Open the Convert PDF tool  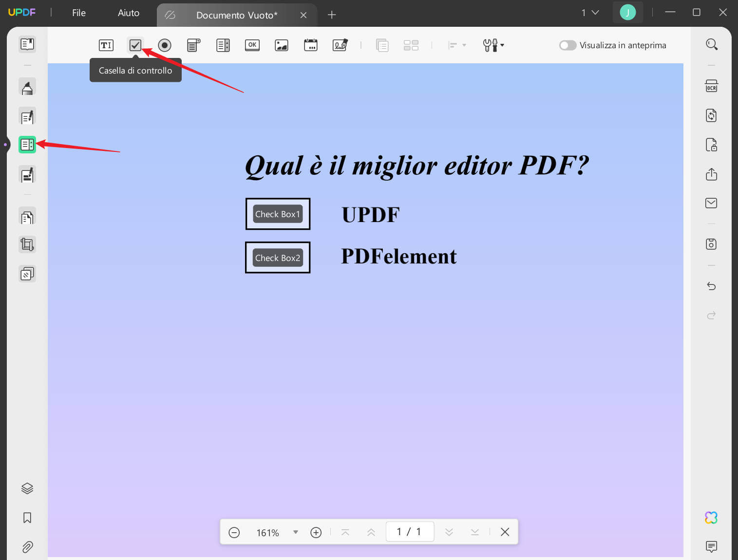(x=711, y=115)
